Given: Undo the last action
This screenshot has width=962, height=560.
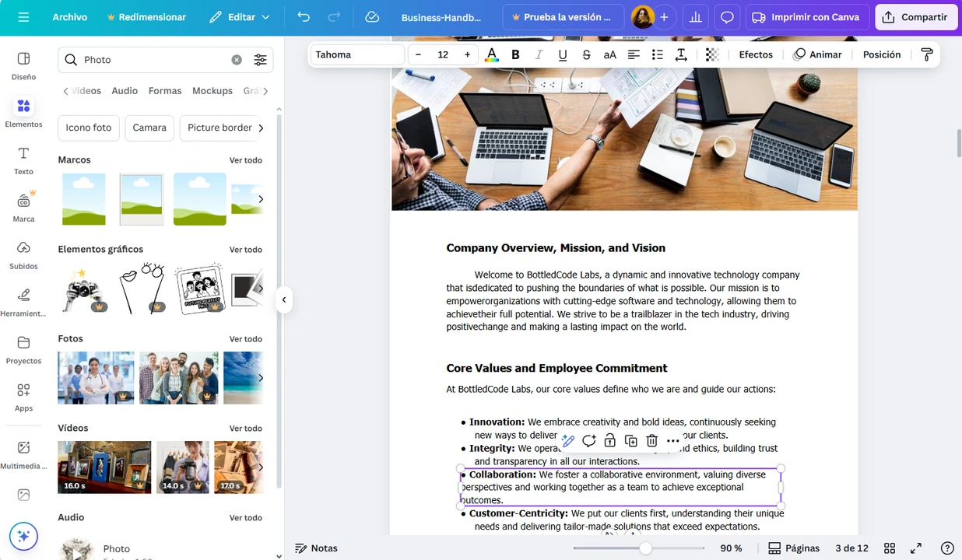Looking at the screenshot, I should click(304, 17).
